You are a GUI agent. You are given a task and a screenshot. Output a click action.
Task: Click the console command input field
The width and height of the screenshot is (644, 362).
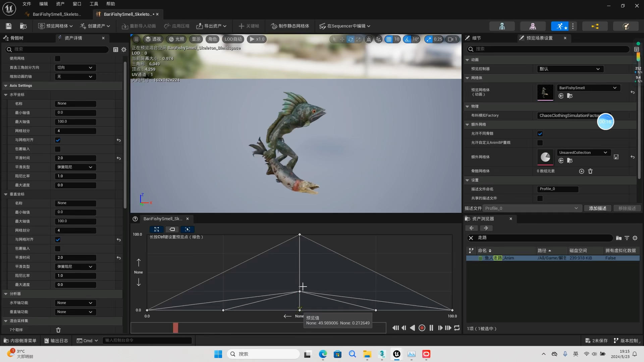pos(147,341)
